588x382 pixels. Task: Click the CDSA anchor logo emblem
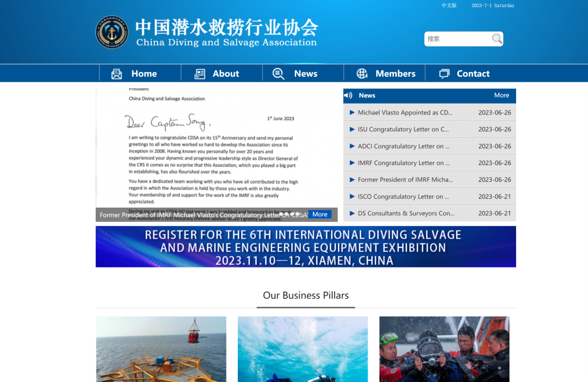112,32
